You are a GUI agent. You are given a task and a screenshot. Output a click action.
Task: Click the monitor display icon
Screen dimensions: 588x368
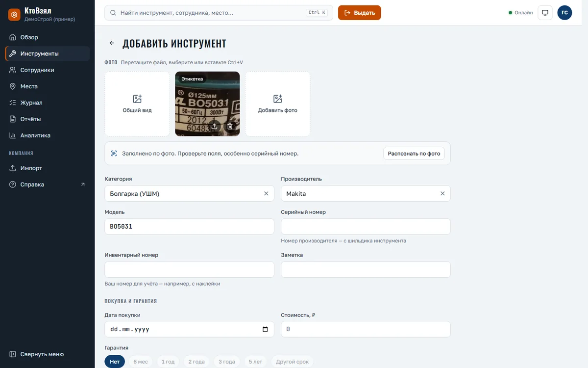(x=545, y=13)
